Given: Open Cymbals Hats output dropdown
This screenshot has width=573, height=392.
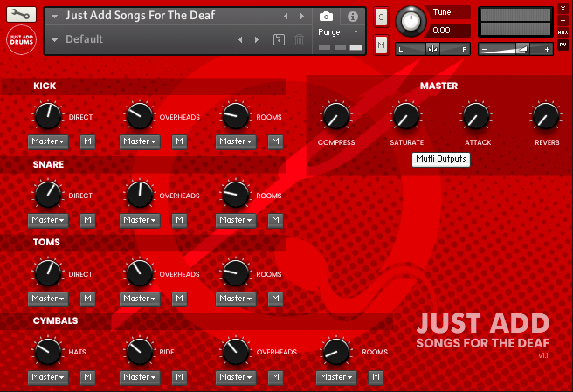Looking at the screenshot, I should (48, 377).
